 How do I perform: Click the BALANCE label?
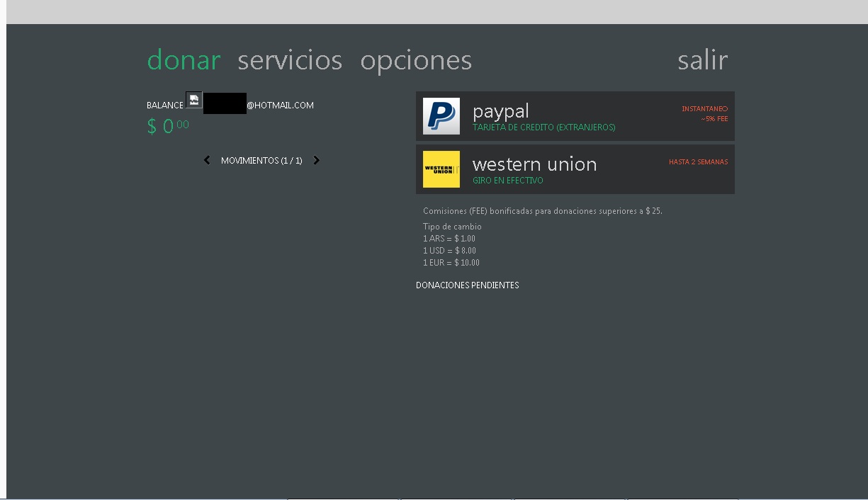tap(165, 106)
